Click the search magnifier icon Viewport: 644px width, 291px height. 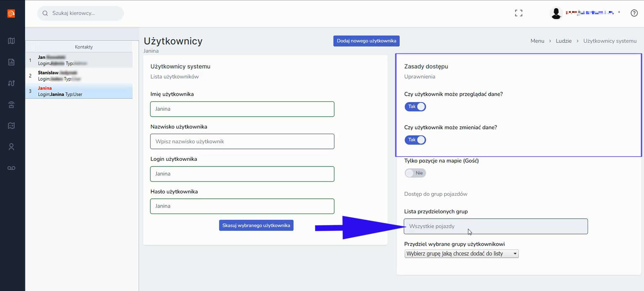[45, 13]
